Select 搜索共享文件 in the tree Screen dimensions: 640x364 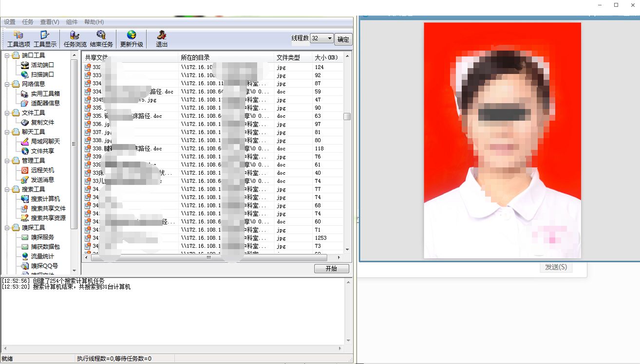(48, 208)
